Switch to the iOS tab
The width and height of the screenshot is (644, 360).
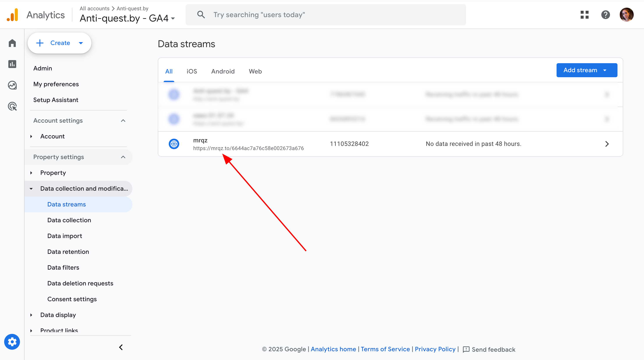coord(192,71)
